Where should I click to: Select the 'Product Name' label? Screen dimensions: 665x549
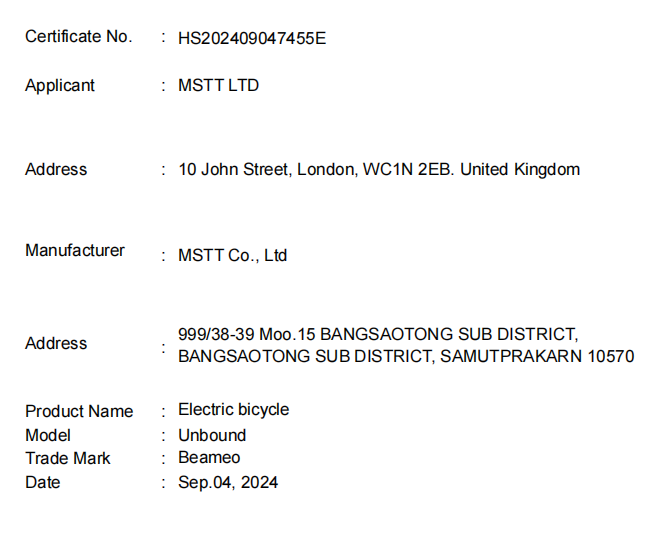click(x=79, y=412)
